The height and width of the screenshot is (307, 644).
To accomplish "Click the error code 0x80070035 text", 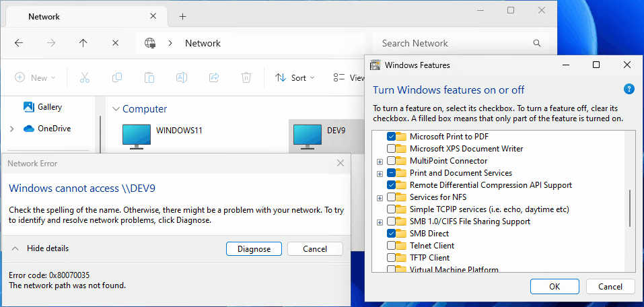I will click(x=49, y=275).
